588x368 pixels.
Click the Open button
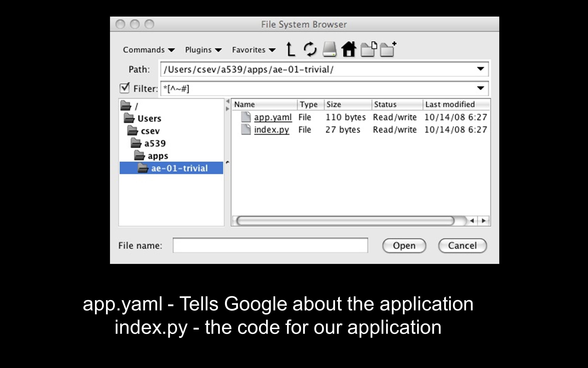click(404, 246)
